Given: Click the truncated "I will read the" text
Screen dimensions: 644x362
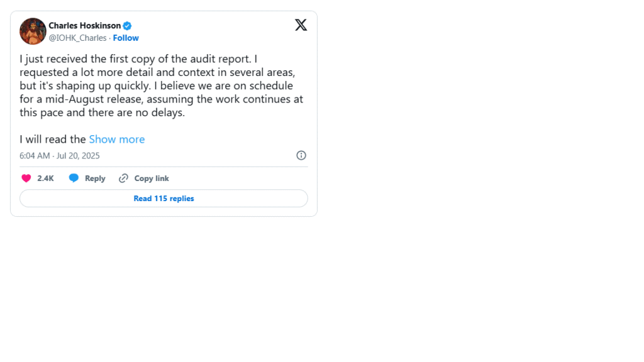Looking at the screenshot, I should pyautogui.click(x=53, y=140).
